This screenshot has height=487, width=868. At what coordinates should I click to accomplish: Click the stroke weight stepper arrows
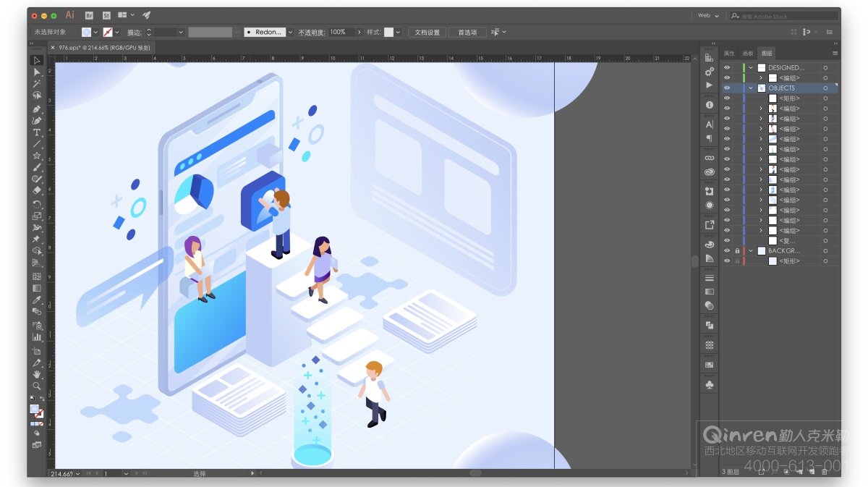[x=149, y=33]
